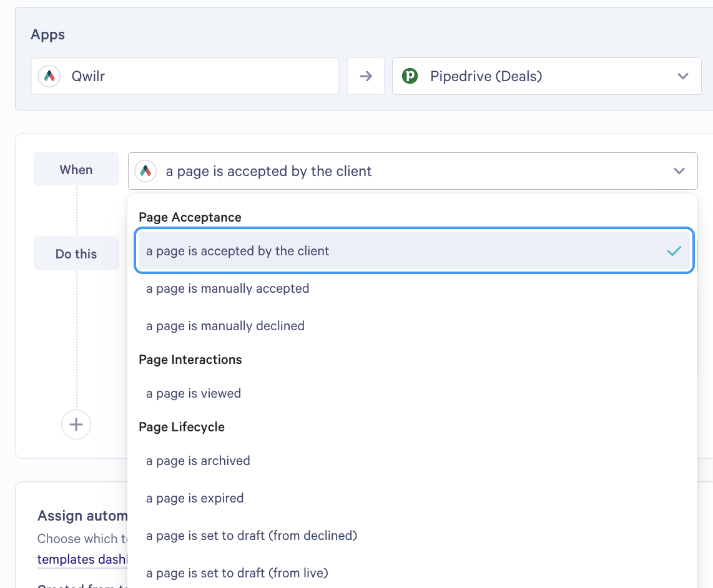Select 'a page is accepted by the client'
This screenshot has height=588, width=713.
click(414, 250)
